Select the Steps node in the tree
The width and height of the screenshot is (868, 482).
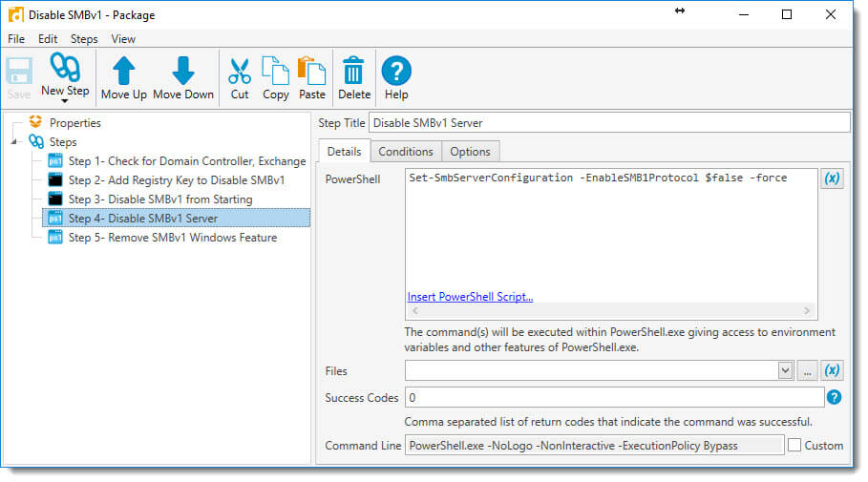[x=63, y=142]
